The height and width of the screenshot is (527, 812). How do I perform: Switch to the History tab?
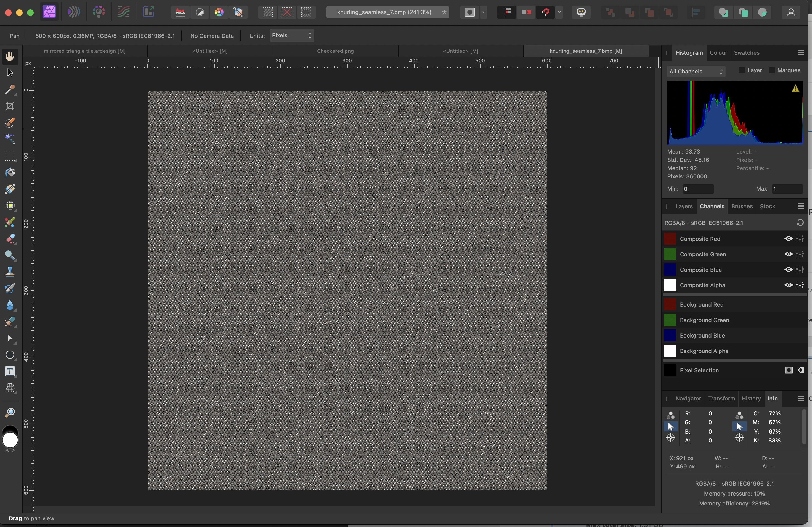pos(751,399)
